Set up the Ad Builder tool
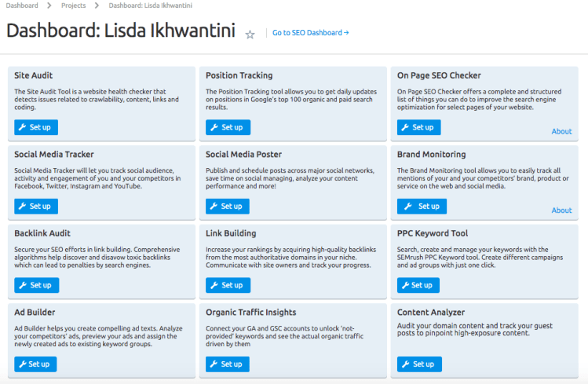The height and width of the screenshot is (384, 588). point(36,364)
